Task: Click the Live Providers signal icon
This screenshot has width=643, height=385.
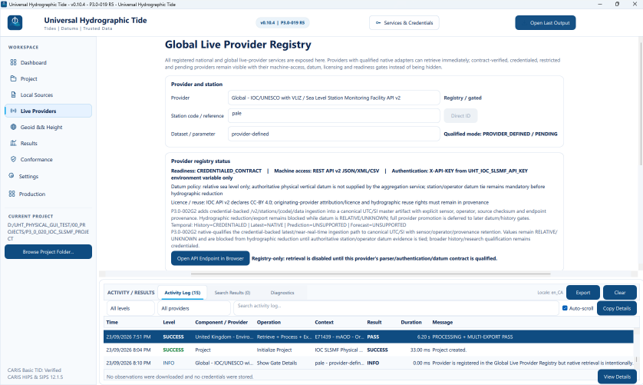Action: coord(13,111)
